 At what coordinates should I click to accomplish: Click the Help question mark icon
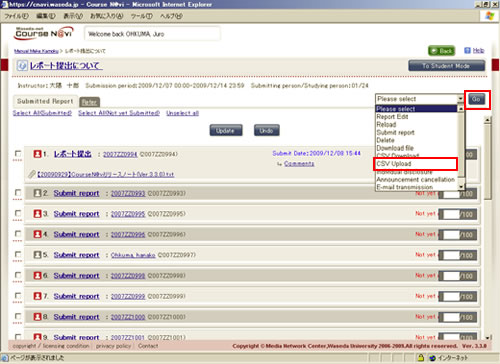467,50
